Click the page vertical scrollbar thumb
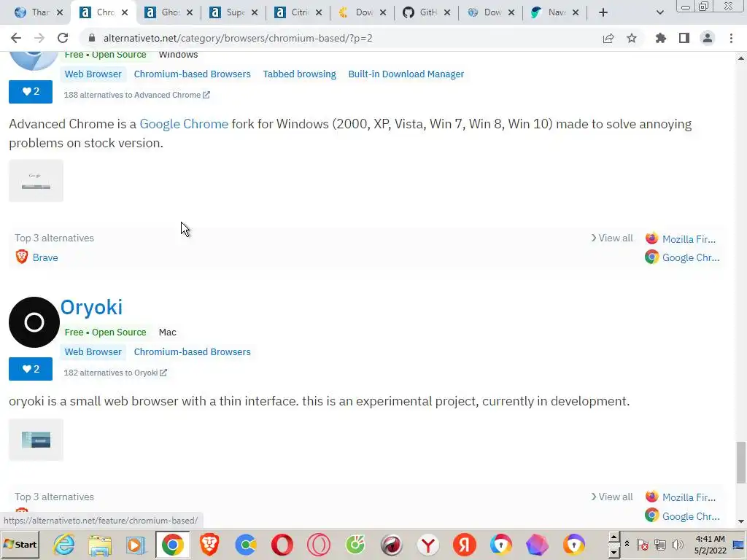This screenshot has height=560, width=747. tap(741, 462)
